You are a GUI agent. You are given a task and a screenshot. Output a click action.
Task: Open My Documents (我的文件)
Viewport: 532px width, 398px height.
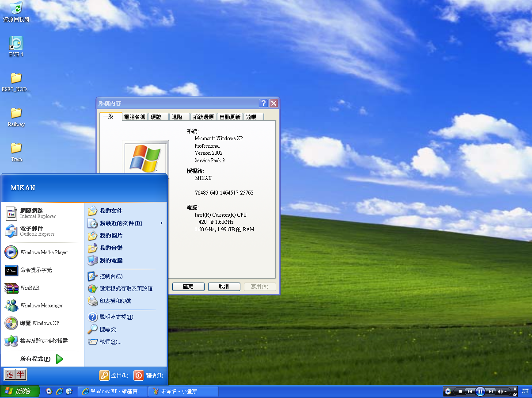tap(125, 211)
